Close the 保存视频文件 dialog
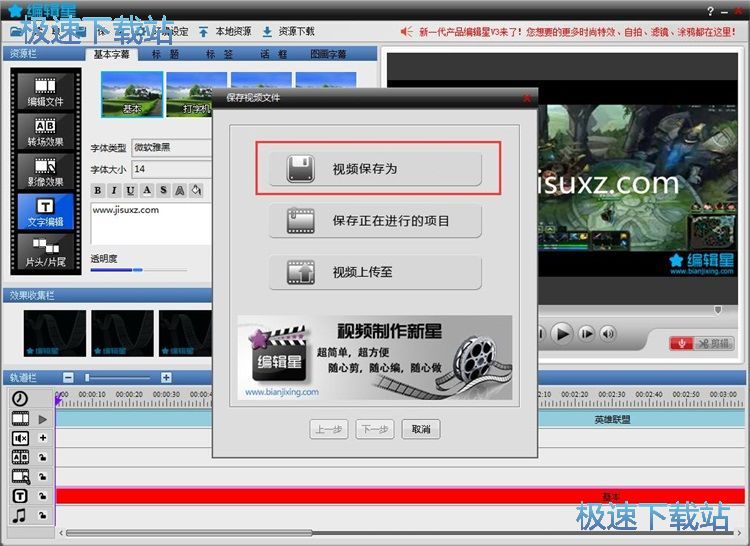Viewport: 750px width, 546px height. click(x=527, y=98)
